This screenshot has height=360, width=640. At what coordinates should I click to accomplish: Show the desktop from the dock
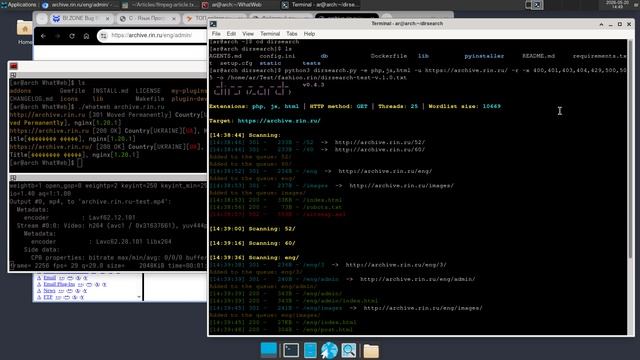(269, 350)
